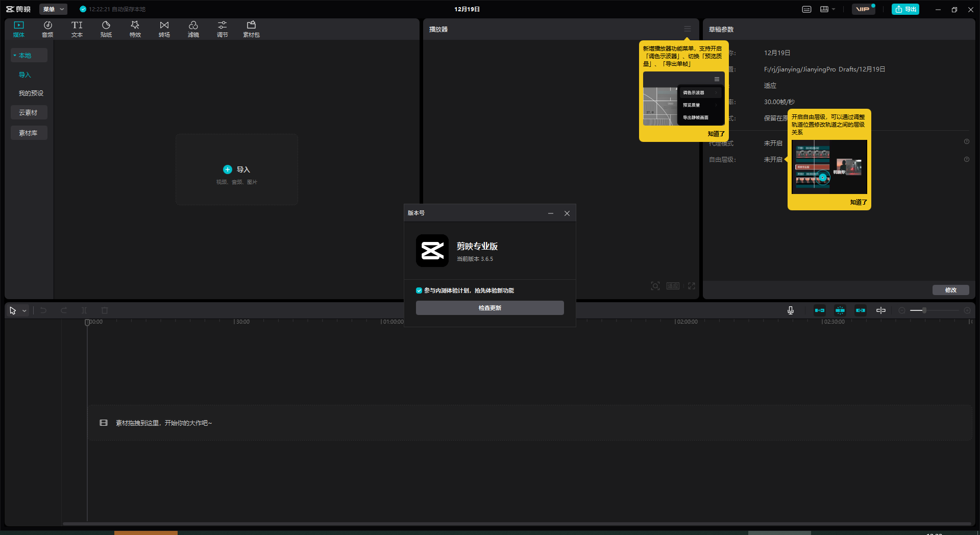Screen dimensions: 980x535
Task: Open the player hamburger menu
Action: pyautogui.click(x=688, y=29)
